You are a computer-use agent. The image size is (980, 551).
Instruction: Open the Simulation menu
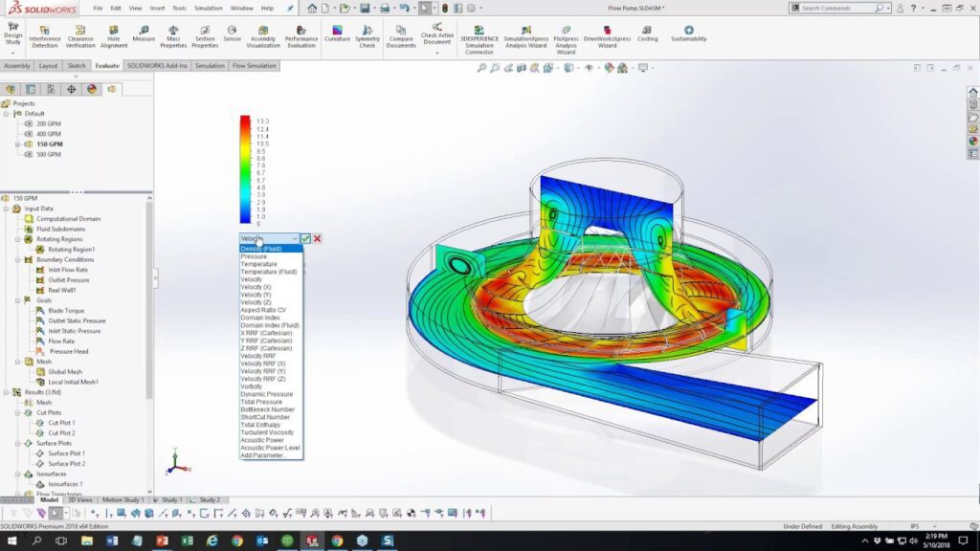point(208,8)
